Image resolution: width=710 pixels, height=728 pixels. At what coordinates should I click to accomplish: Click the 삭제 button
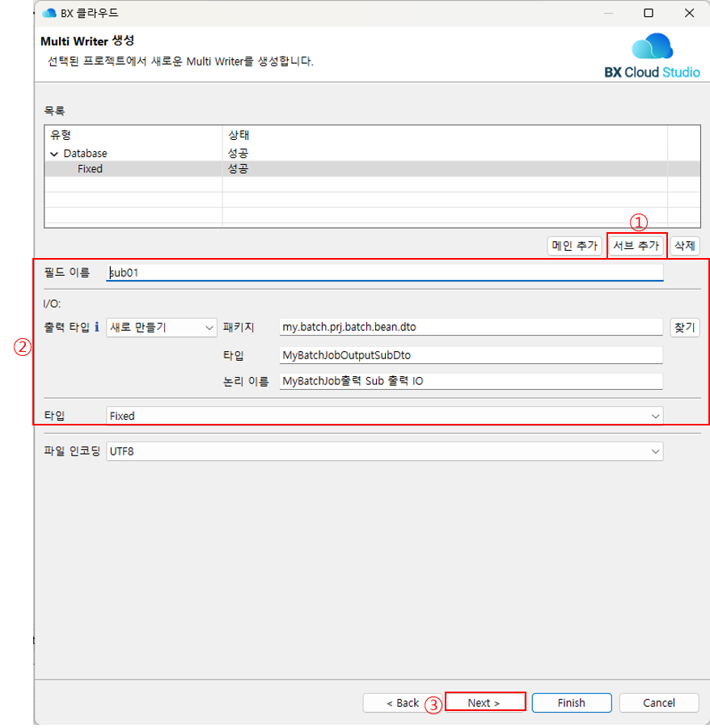point(685,246)
